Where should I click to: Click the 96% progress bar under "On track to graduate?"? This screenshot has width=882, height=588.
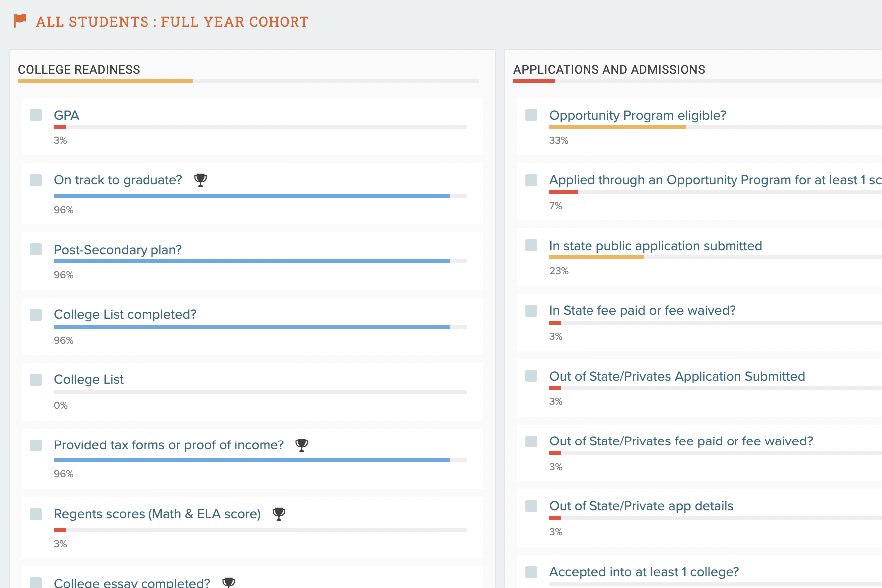click(x=252, y=196)
